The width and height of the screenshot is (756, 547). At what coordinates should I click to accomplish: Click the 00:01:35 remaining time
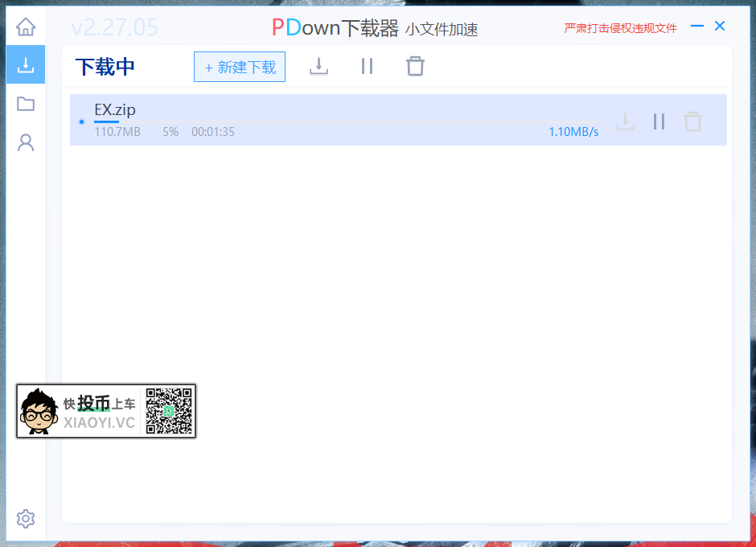pos(213,132)
